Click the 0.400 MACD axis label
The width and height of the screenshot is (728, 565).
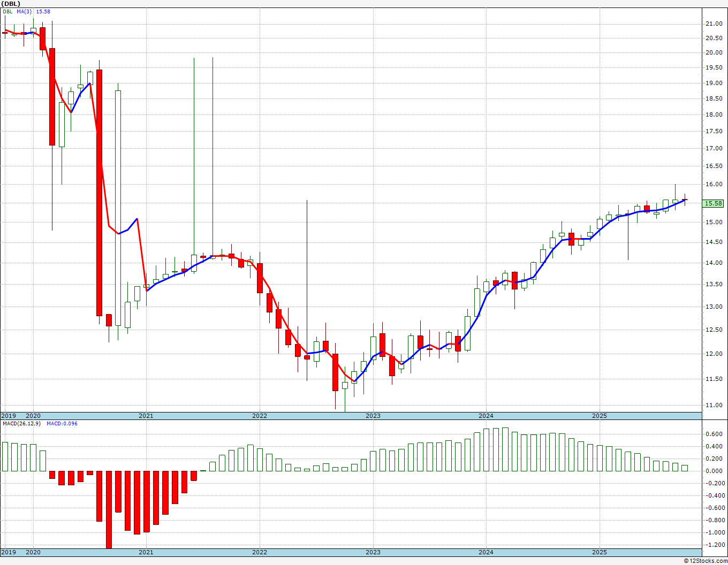click(x=715, y=446)
